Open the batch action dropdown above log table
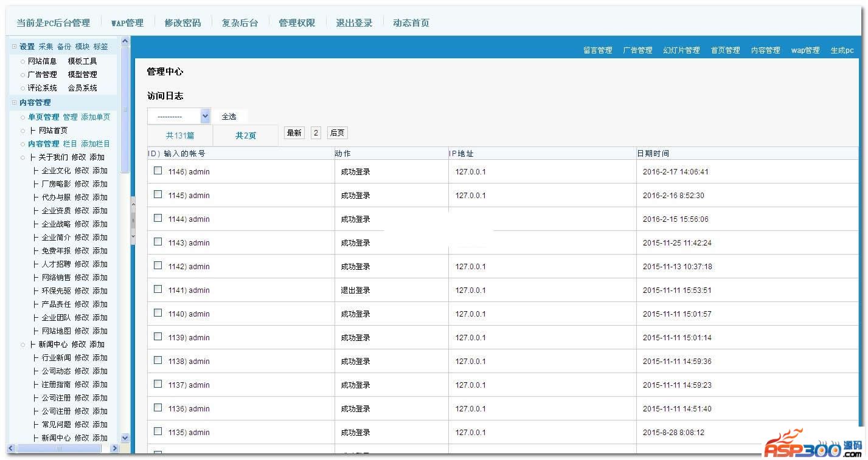The height and width of the screenshot is (460, 868). coord(179,116)
